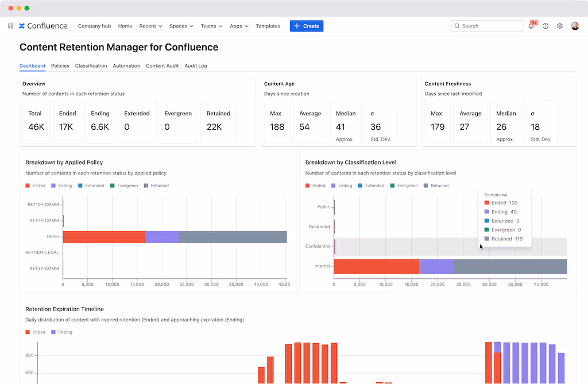
Task: Toggle Ending legend in Applied Policy chart
Action: [61, 185]
